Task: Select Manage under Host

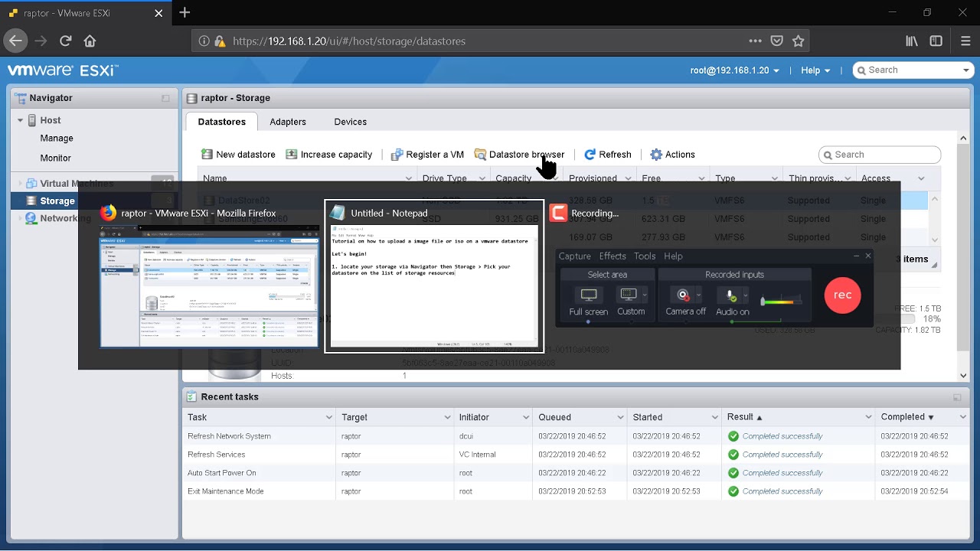Action: click(57, 139)
